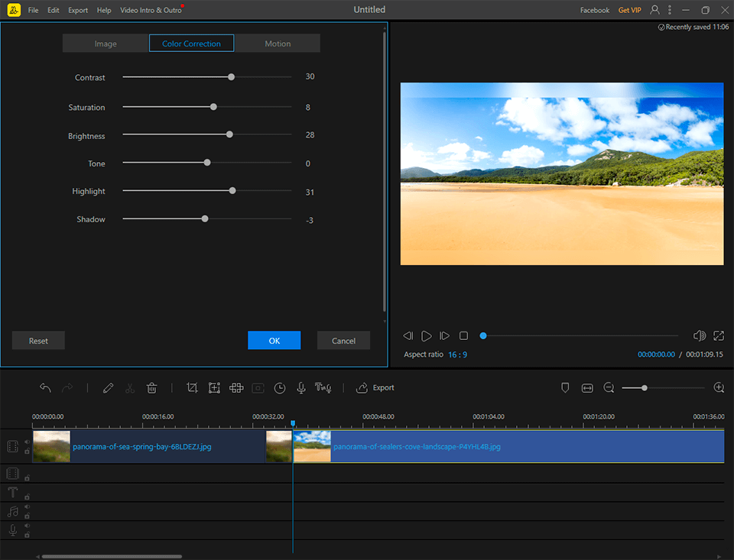This screenshot has height=560, width=734.
Task: Switch to the Motion tab
Action: pyautogui.click(x=278, y=44)
